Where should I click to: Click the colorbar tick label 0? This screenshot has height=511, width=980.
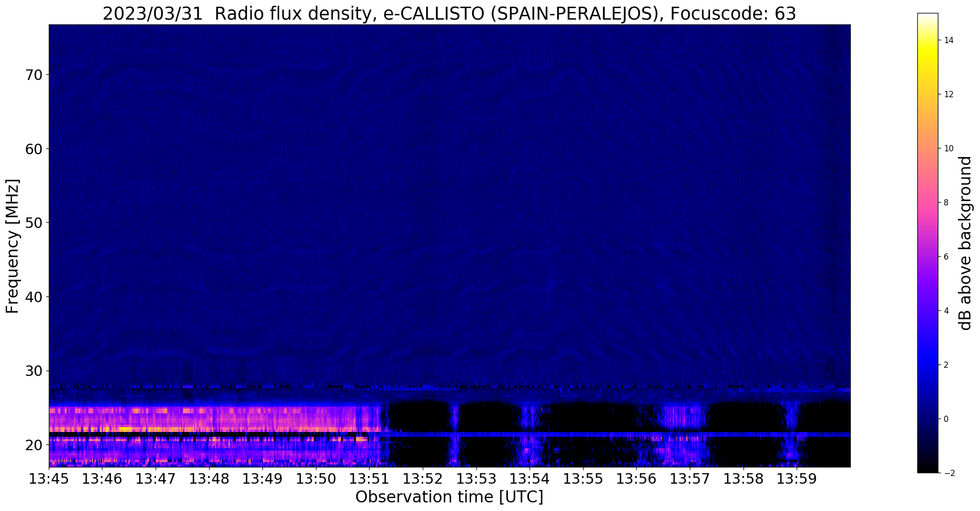click(x=945, y=419)
